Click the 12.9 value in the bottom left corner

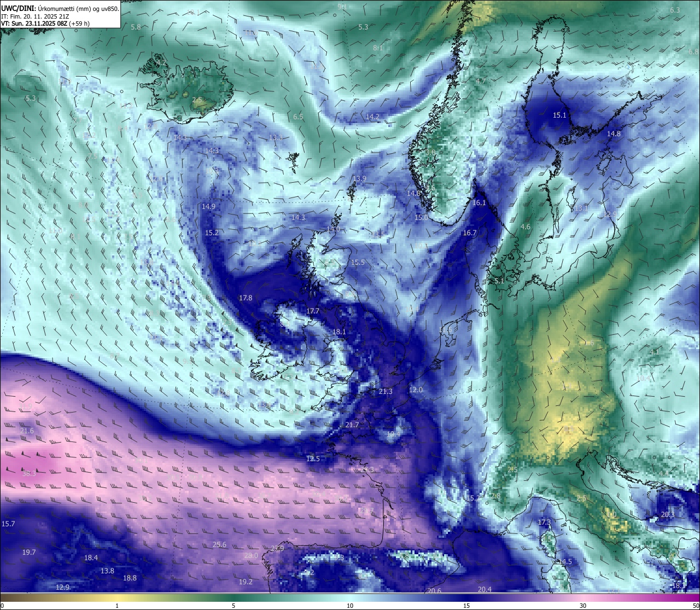pos(63,588)
